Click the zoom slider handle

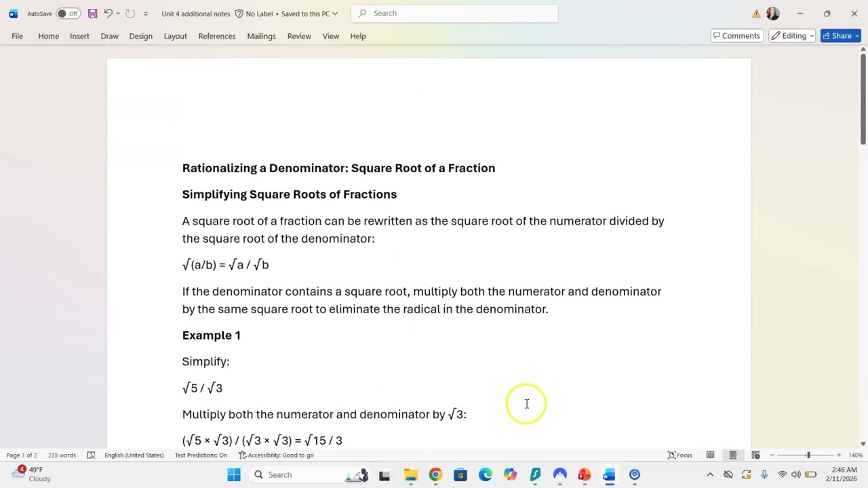tap(808, 455)
